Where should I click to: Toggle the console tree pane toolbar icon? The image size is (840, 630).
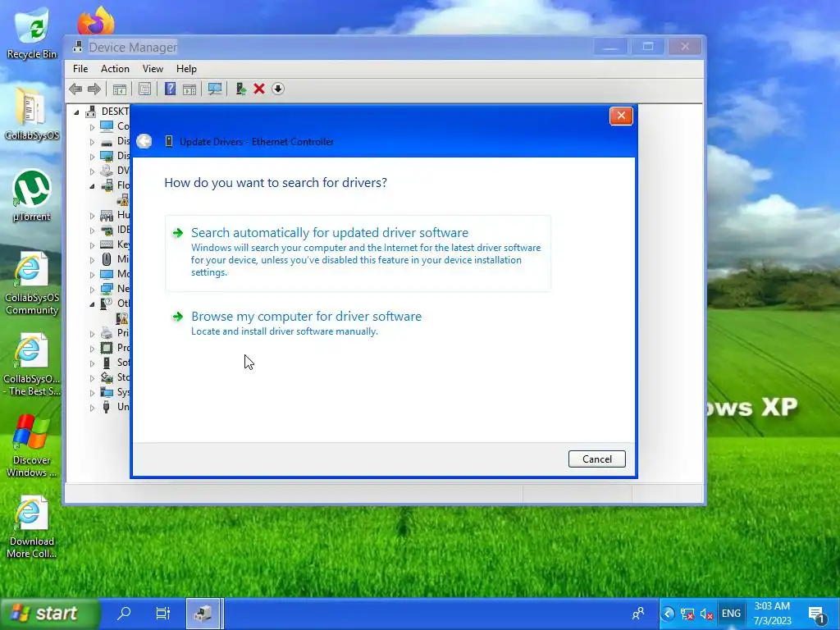tap(120, 89)
